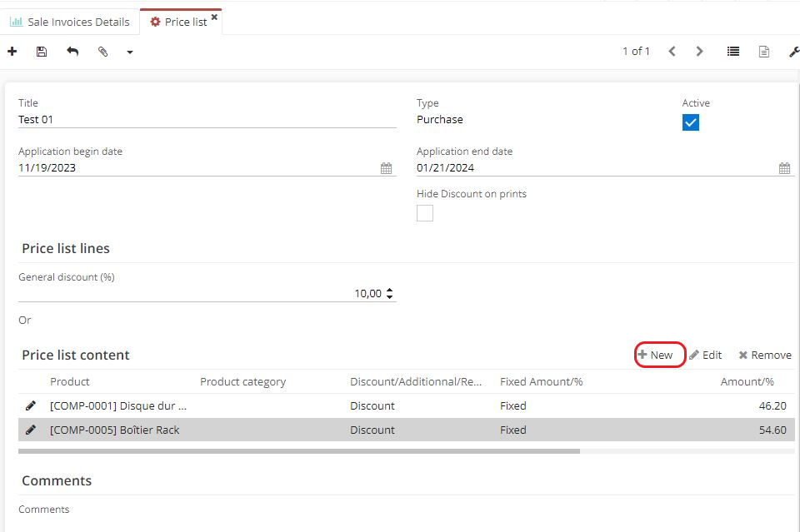800x532 pixels.
Task: Go to the next record arrow
Action: point(699,52)
